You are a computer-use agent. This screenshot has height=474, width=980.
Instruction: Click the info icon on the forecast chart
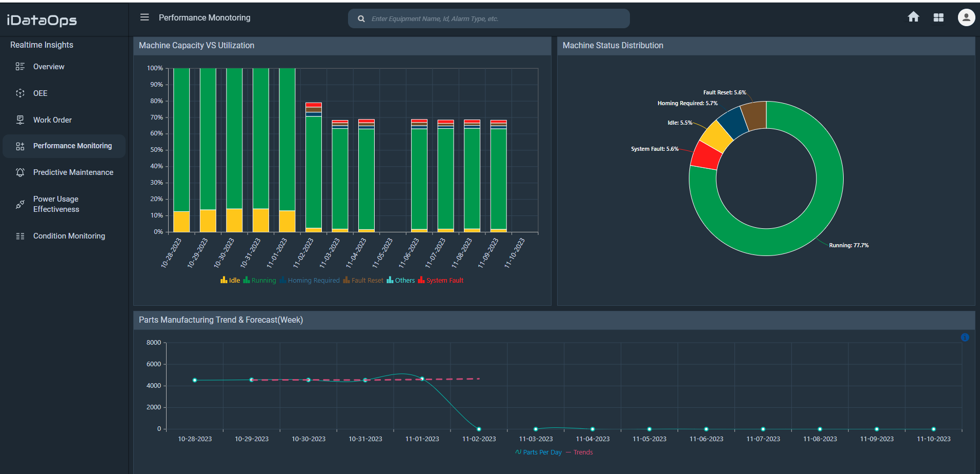tap(966, 338)
